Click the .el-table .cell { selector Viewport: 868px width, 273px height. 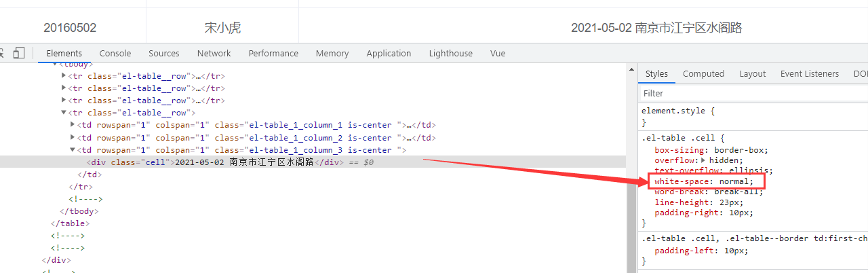click(x=684, y=138)
